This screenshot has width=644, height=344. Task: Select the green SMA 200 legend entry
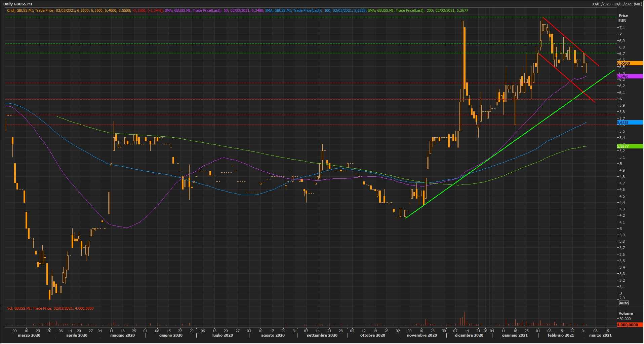(x=417, y=10)
